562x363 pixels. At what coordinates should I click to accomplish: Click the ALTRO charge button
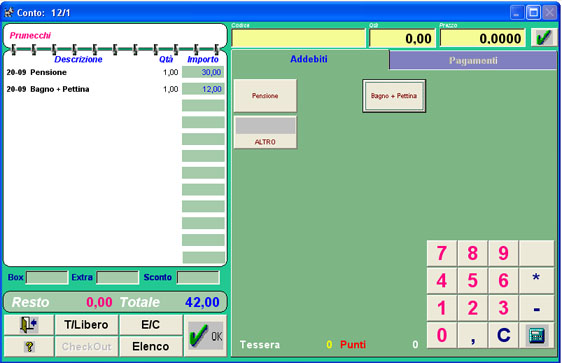point(265,132)
